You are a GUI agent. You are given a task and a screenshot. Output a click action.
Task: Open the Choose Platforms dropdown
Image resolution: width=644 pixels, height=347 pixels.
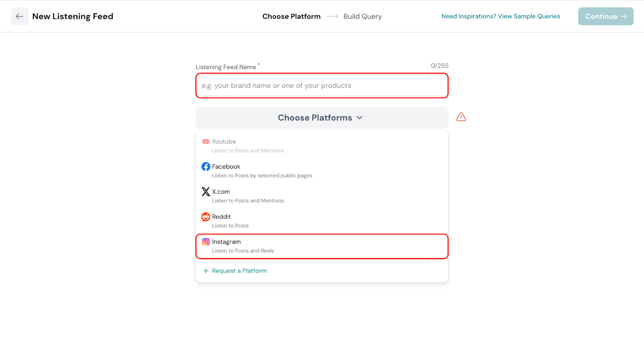[314, 118]
